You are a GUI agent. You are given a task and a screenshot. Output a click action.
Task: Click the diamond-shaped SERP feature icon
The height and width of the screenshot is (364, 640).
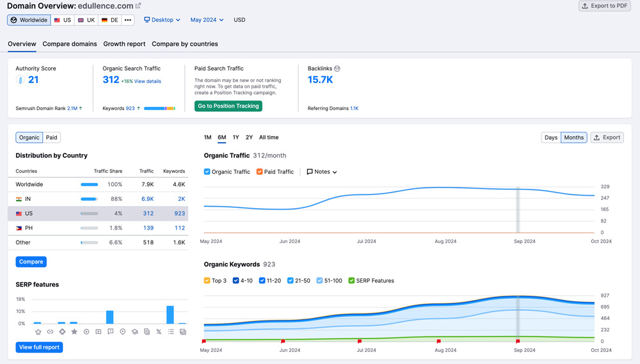(x=62, y=332)
